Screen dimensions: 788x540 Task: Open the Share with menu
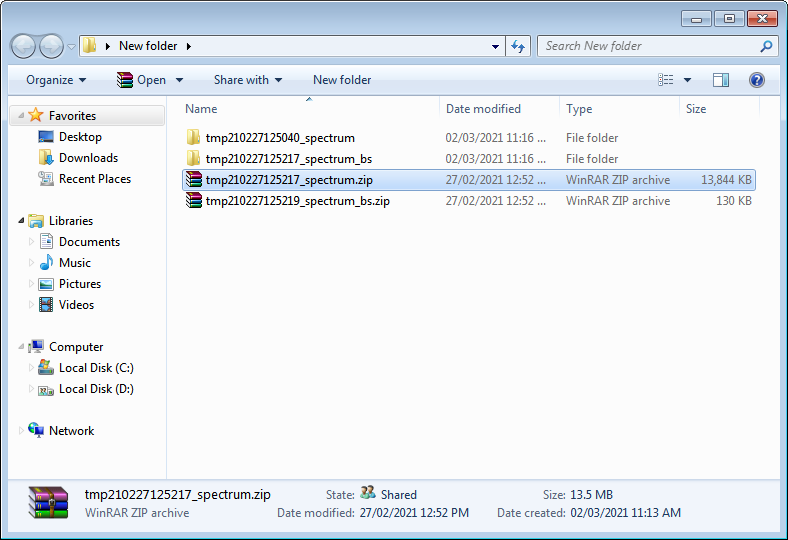248,80
